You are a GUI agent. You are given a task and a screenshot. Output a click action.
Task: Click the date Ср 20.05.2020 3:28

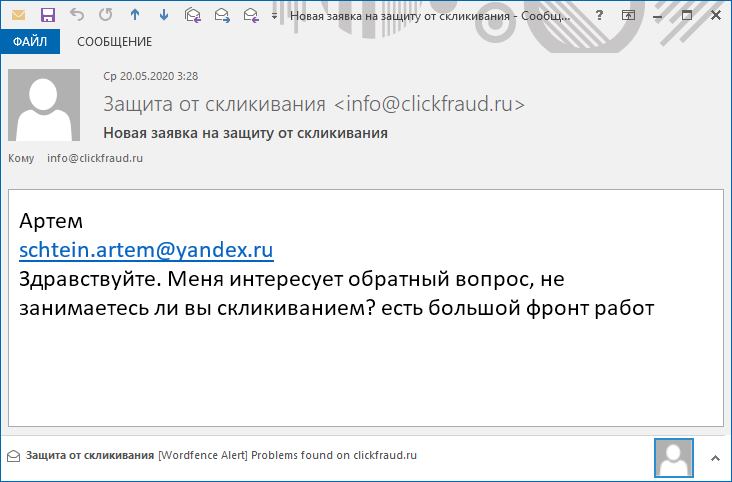tap(151, 76)
